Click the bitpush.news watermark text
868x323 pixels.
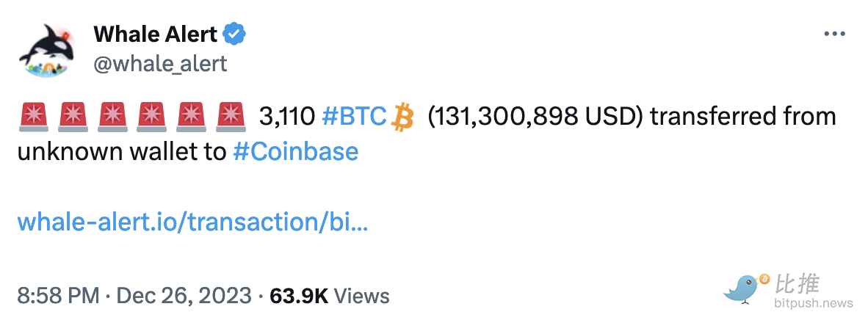813,303
